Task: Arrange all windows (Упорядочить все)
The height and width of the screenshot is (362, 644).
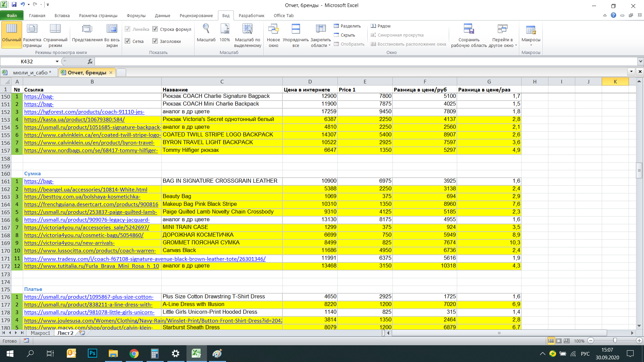Action: click(x=296, y=35)
